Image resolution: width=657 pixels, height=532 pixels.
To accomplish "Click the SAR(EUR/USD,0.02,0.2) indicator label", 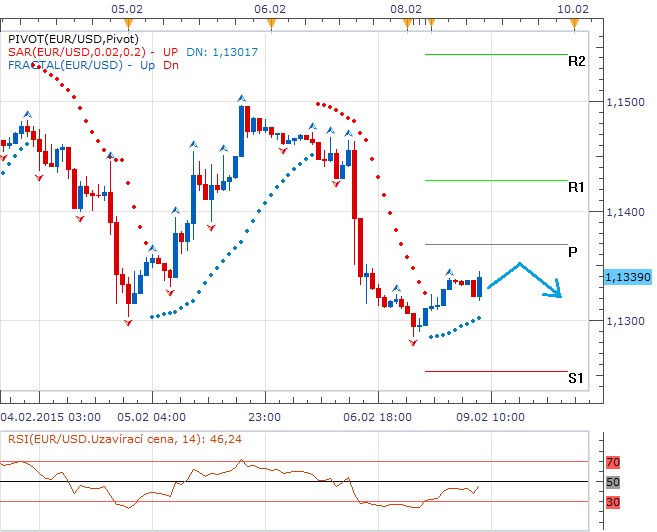I will (x=77, y=52).
